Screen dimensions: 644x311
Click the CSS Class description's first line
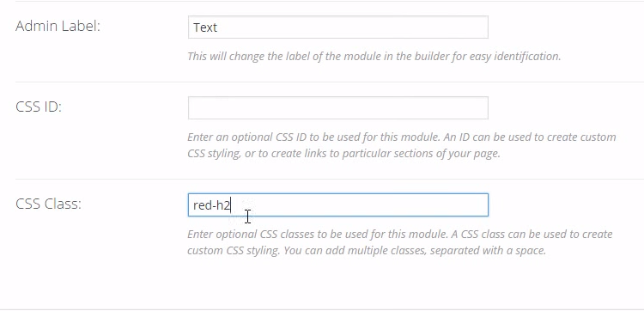(400, 235)
